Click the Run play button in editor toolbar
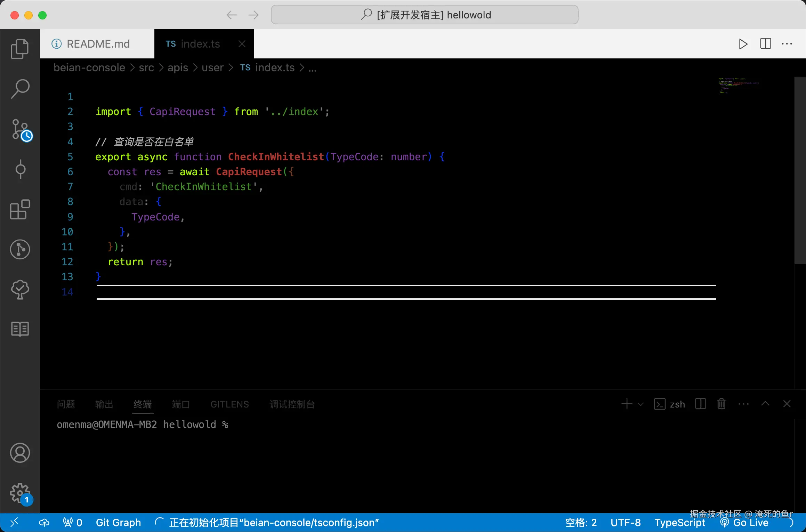 pos(743,44)
